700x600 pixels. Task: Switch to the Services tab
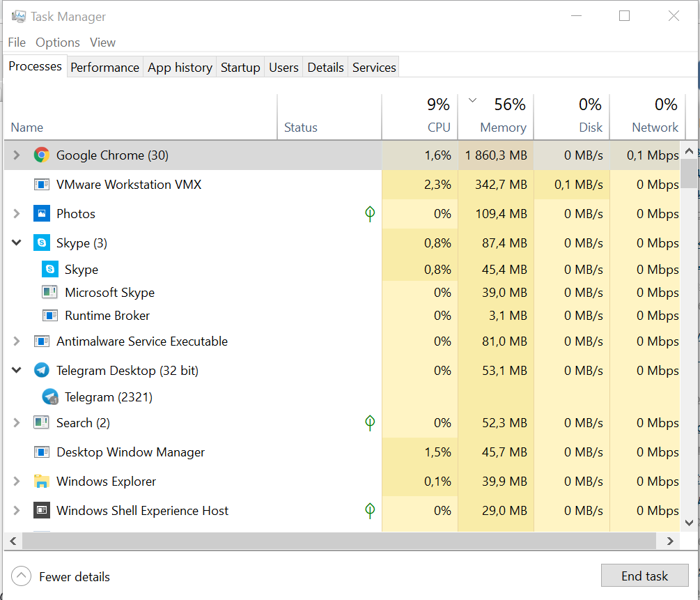(x=374, y=67)
